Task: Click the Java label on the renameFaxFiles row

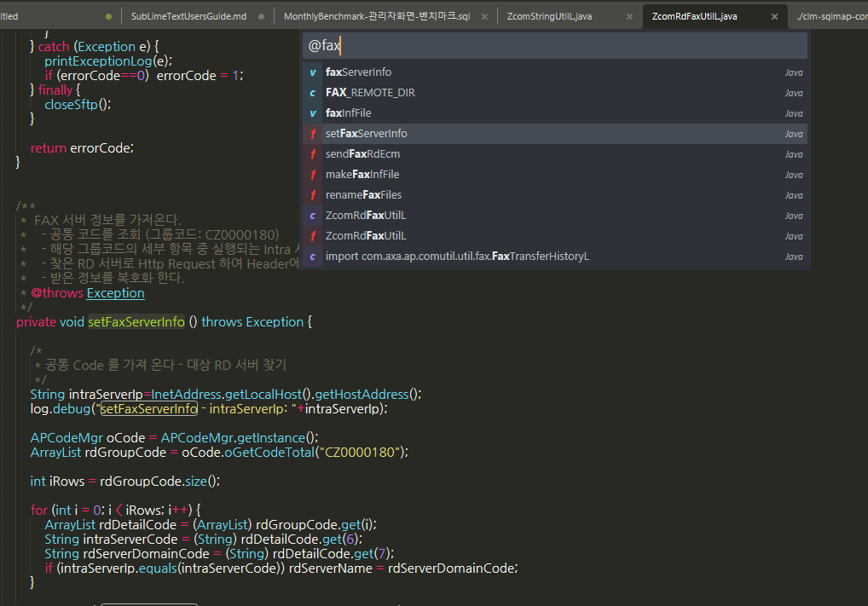Action: (794, 195)
